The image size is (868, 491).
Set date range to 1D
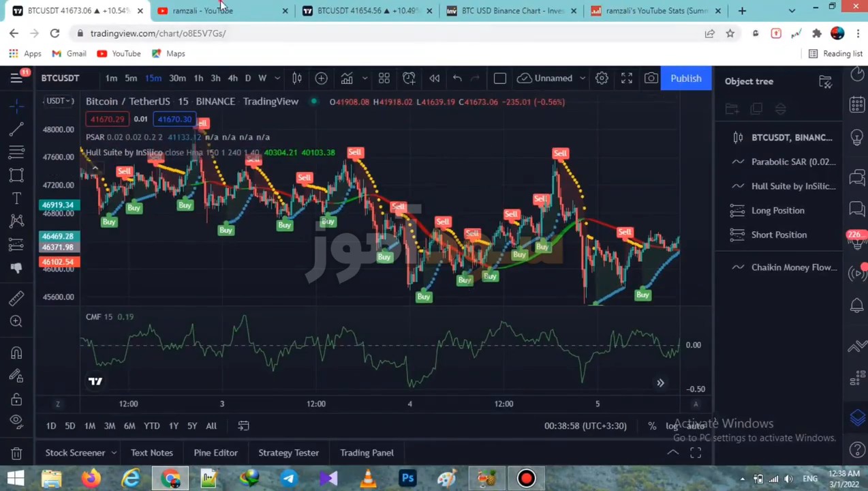pyautogui.click(x=51, y=426)
